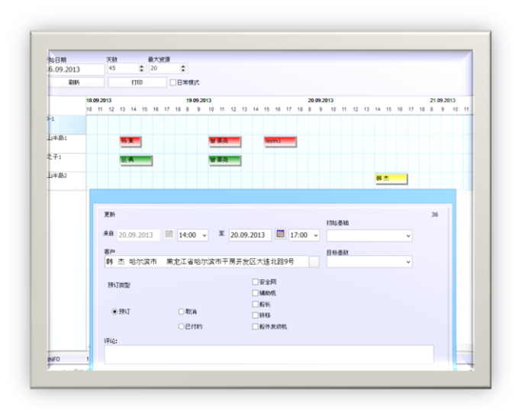522x420 pixels.
Task: Expand the 17:00 end time dropdown
Action: coord(315,235)
